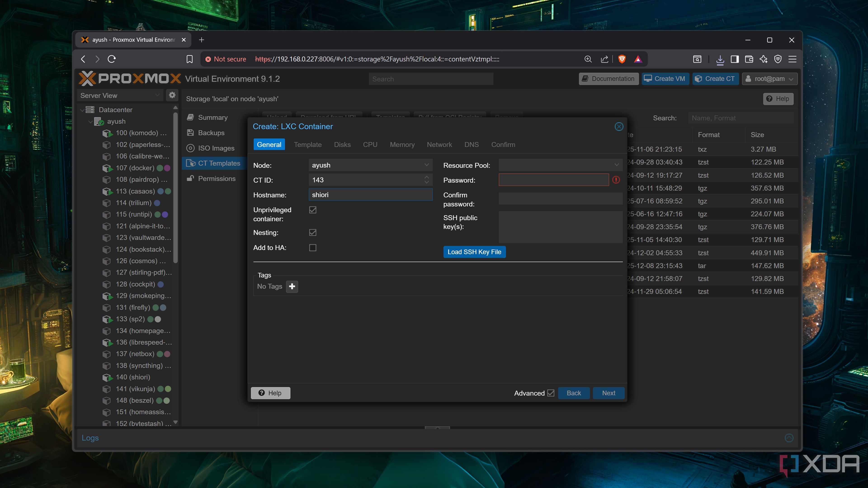This screenshot has height=488, width=868.
Task: Open the browser VPN shield icon
Action: (x=778, y=59)
